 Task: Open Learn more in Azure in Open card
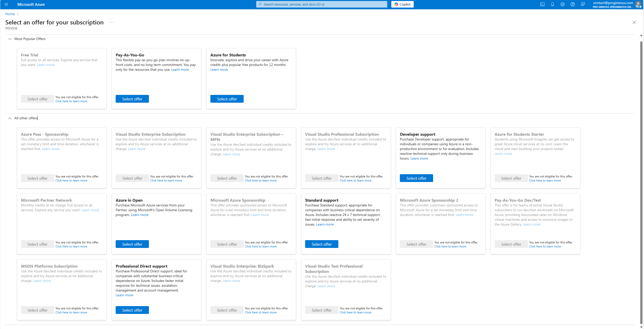[140, 215]
